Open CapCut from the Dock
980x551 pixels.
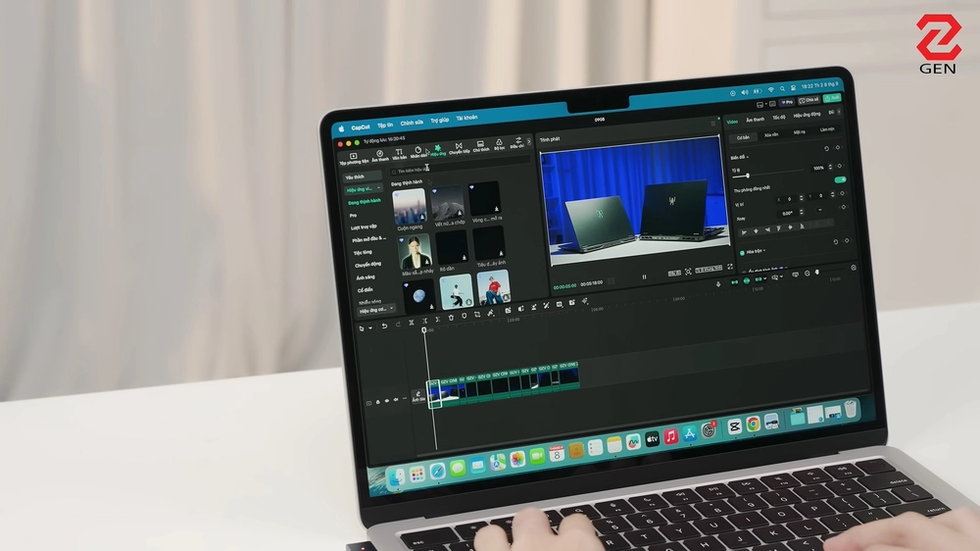point(734,426)
